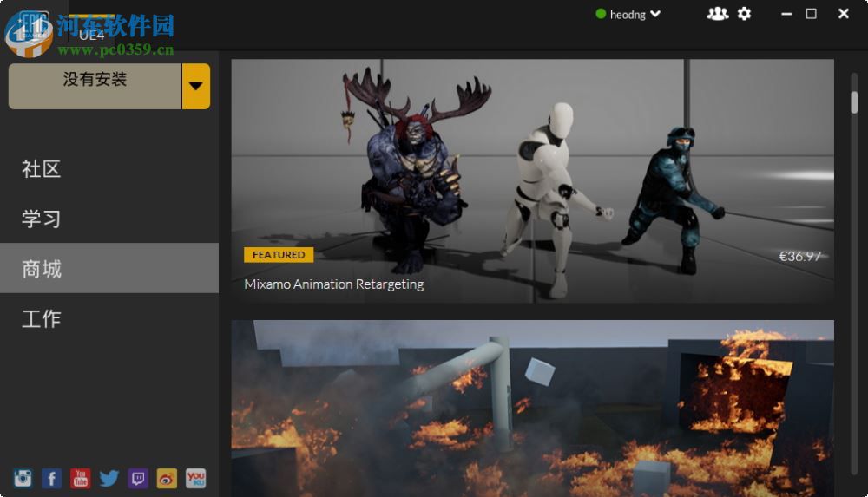
Task: Expand the heodng account dropdown
Action: [628, 15]
